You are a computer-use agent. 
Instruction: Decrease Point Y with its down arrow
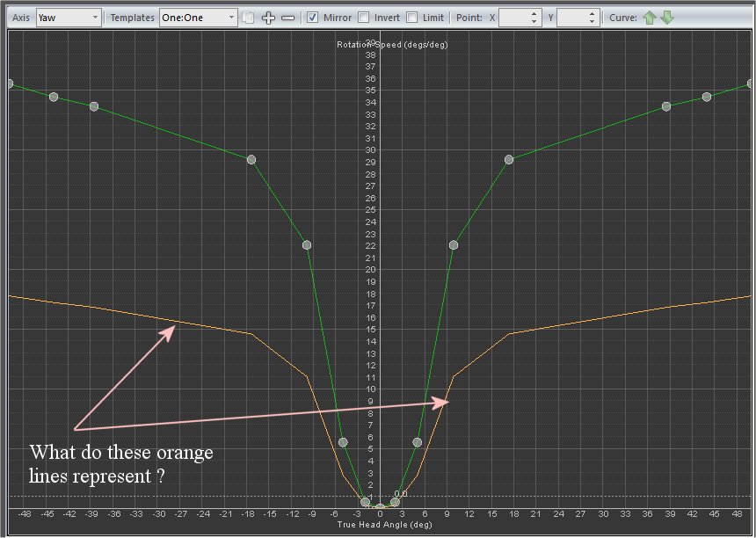592,22
